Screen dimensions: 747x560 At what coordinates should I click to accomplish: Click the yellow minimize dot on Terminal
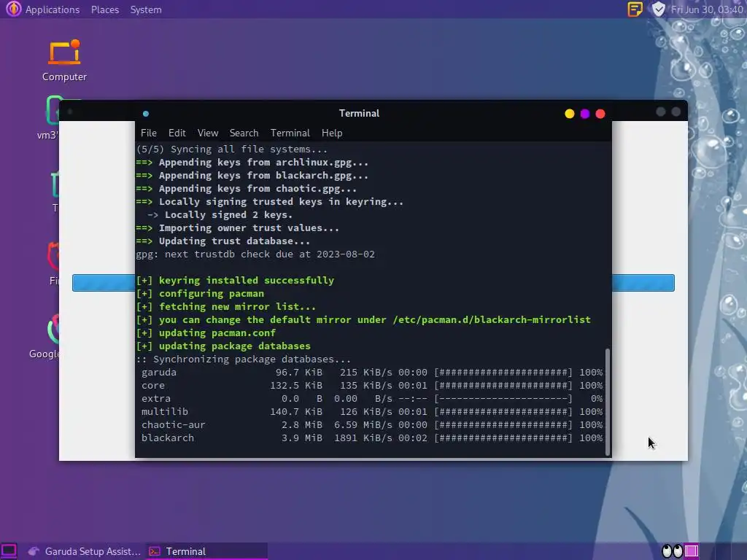pyautogui.click(x=569, y=114)
